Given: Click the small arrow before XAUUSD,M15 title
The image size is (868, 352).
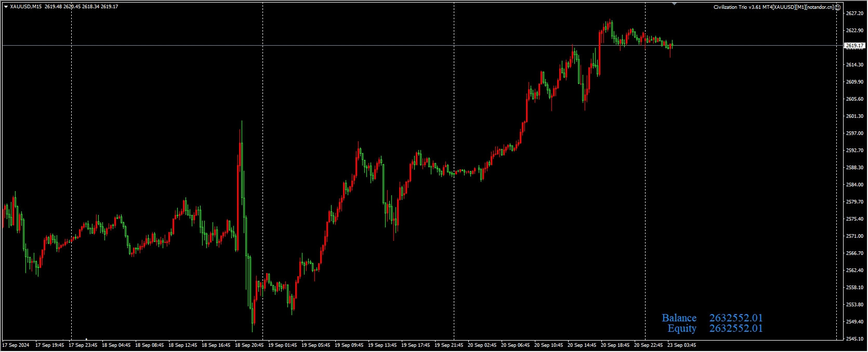Looking at the screenshot, I should coord(6,7).
